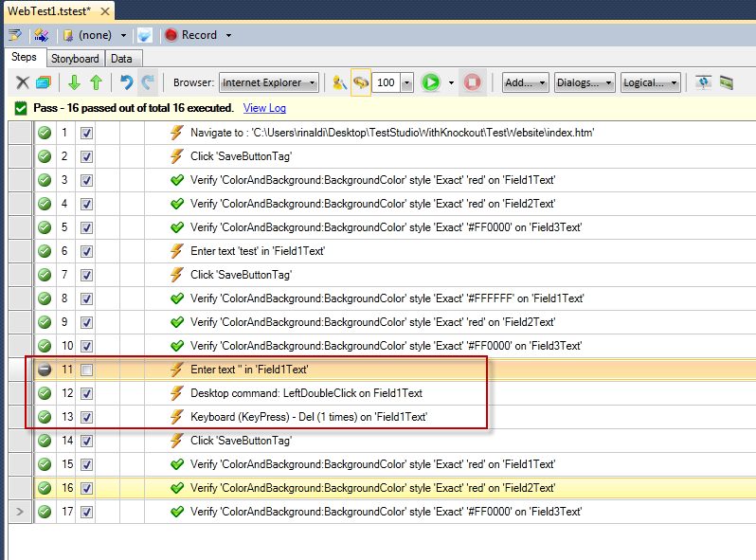Open the View Log link
Image resolution: width=756 pixels, height=560 pixels.
click(x=264, y=108)
